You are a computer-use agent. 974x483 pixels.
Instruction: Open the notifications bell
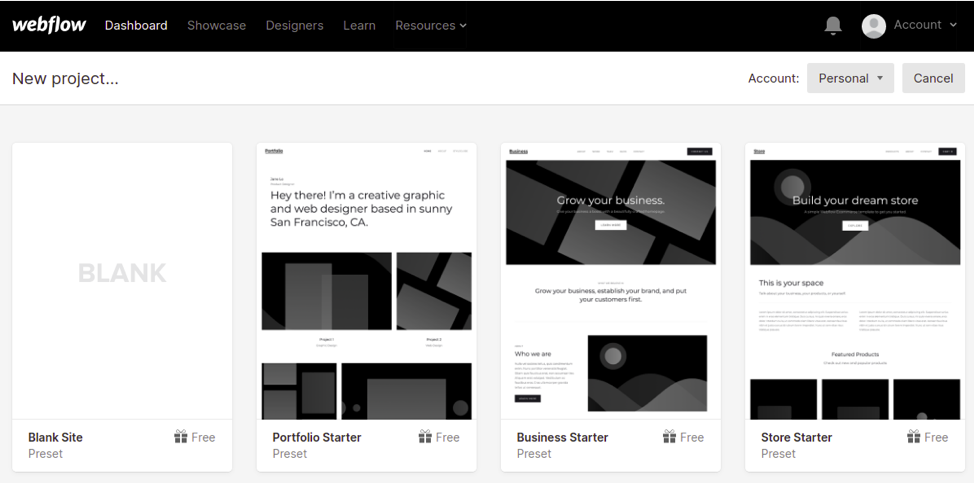click(x=833, y=25)
